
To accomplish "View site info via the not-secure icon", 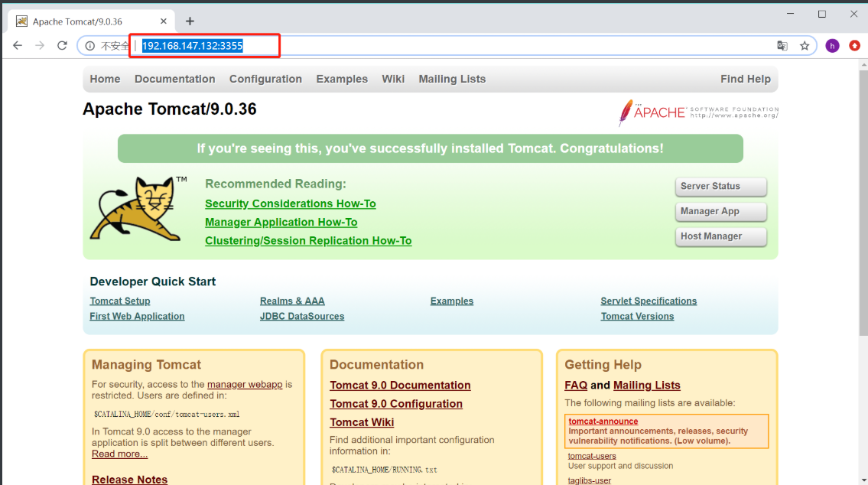I will (x=89, y=46).
